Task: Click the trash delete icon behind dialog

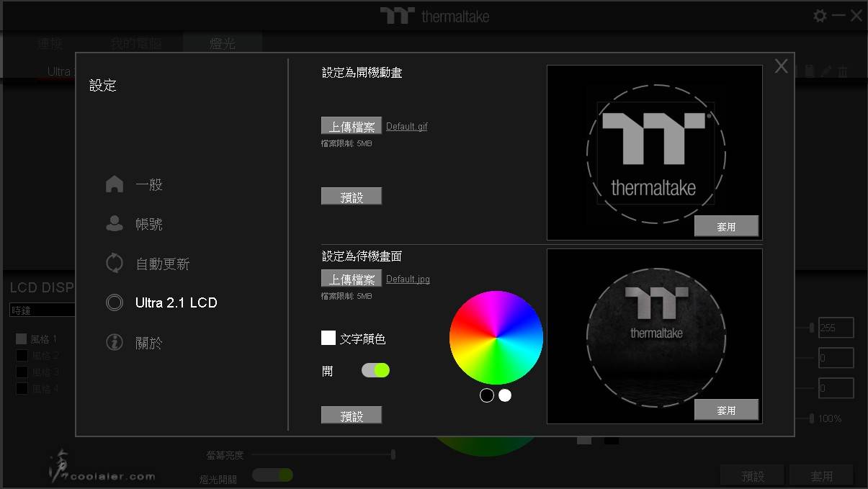Action: click(x=843, y=71)
